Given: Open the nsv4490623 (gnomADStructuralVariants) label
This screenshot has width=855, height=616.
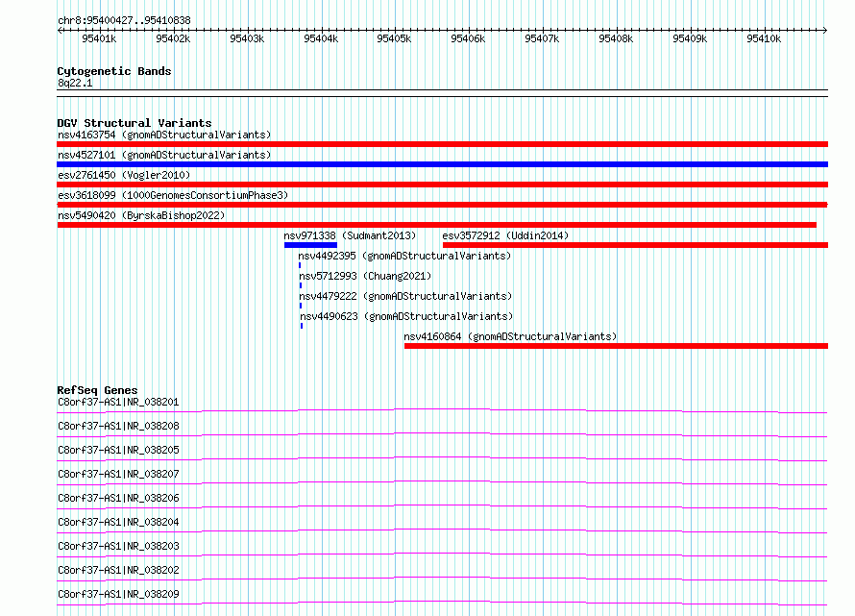Looking at the screenshot, I should 406,316.
